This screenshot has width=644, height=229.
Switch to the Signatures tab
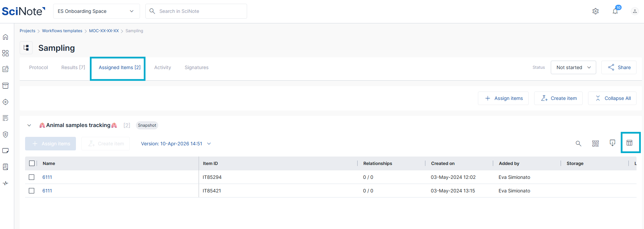(196, 67)
